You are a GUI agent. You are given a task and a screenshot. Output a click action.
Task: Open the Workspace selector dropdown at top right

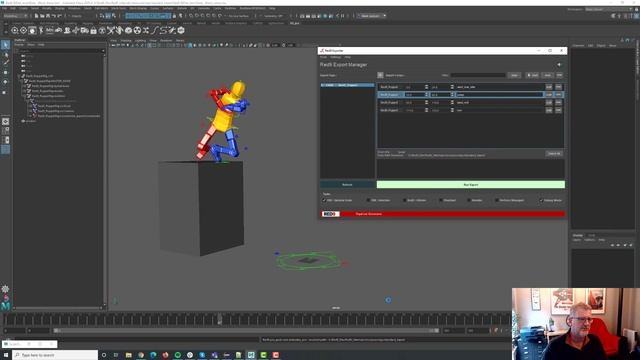click(608, 9)
